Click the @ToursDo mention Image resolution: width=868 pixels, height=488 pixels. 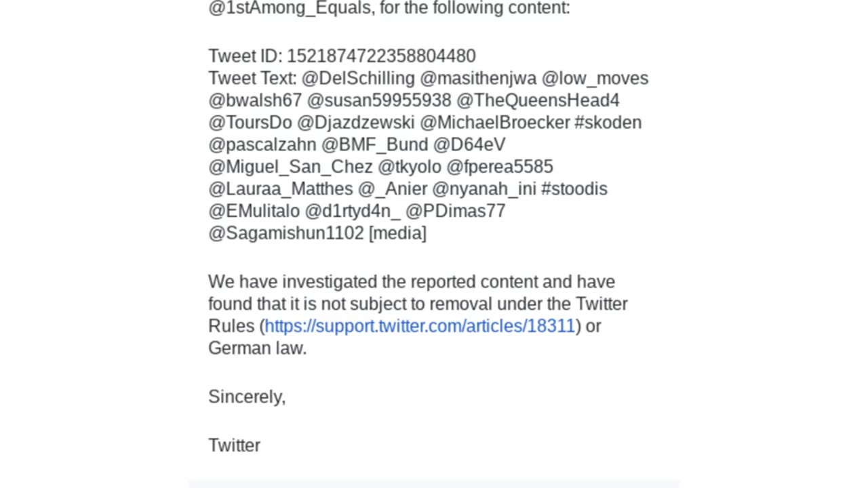click(x=250, y=123)
